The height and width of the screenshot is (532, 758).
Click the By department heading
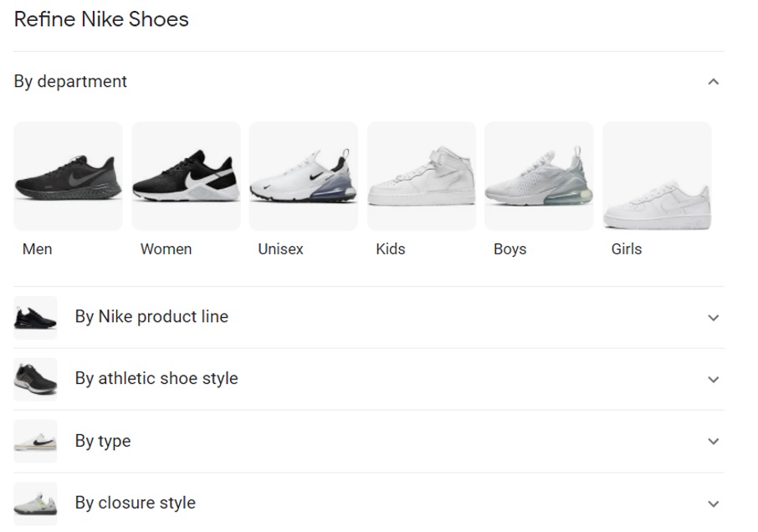click(x=70, y=82)
